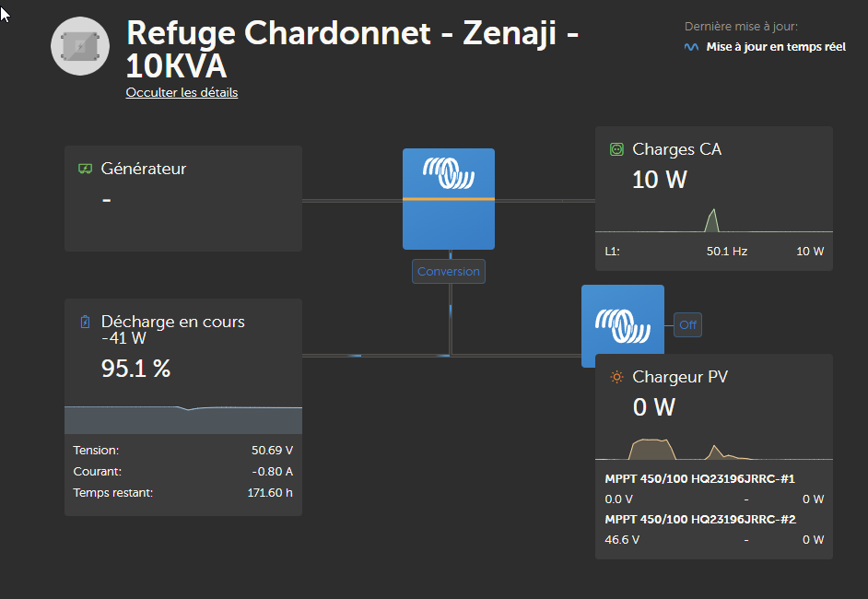This screenshot has width=868, height=599.
Task: Click the '46.6 V' MPPT #2 voltage
Action: coord(622,540)
